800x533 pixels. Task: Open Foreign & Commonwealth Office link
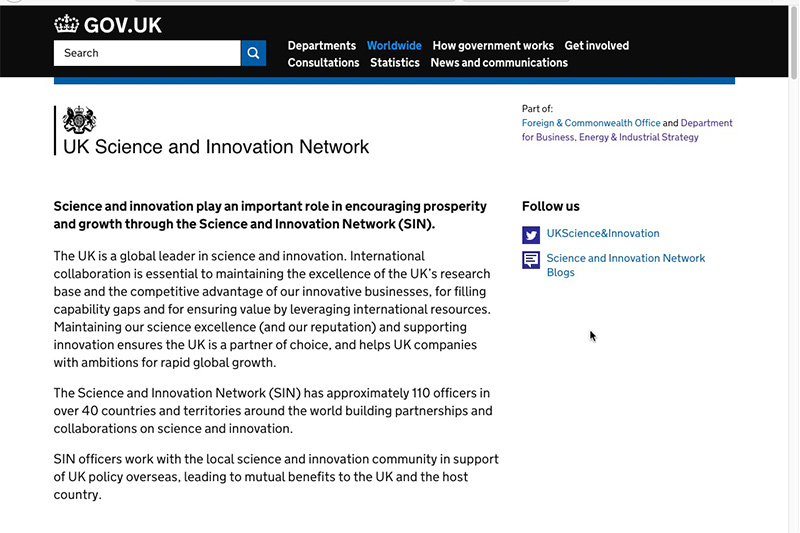(591, 123)
